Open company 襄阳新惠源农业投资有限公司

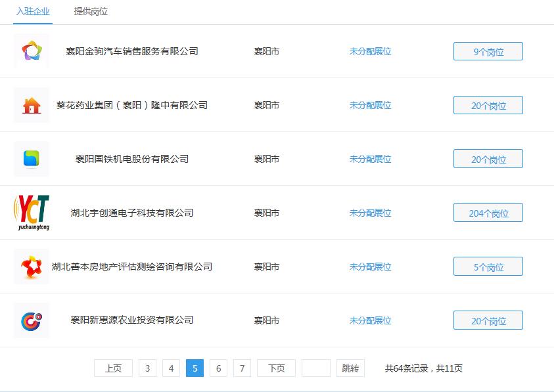pos(132,320)
